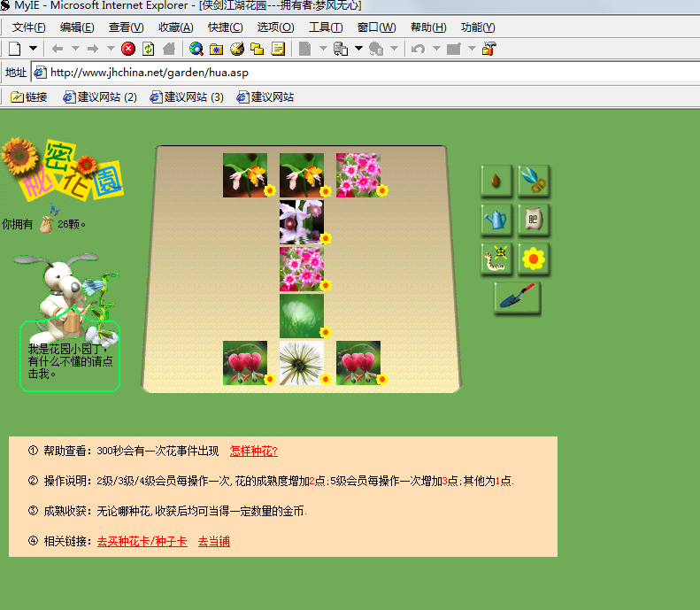Select the worm pest removal tool

click(x=496, y=259)
